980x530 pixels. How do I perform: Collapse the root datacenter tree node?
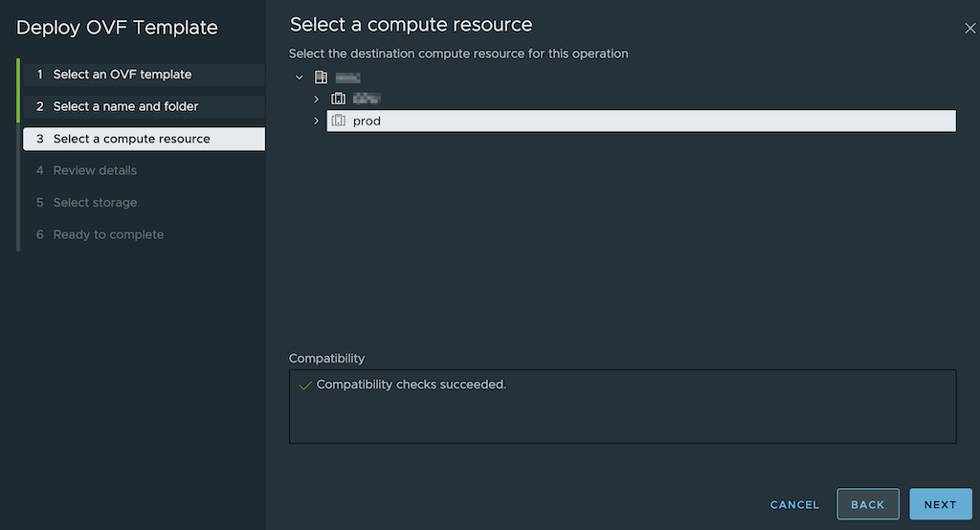[x=300, y=77]
